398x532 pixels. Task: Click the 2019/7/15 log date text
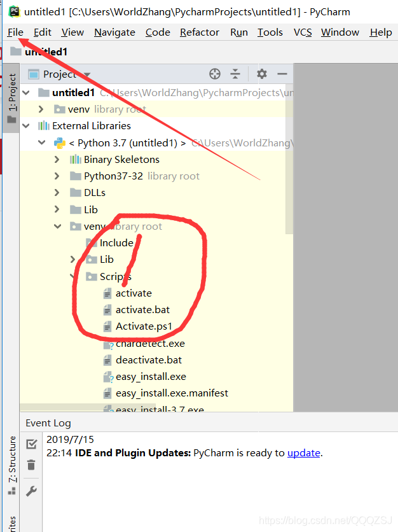pyautogui.click(x=70, y=439)
